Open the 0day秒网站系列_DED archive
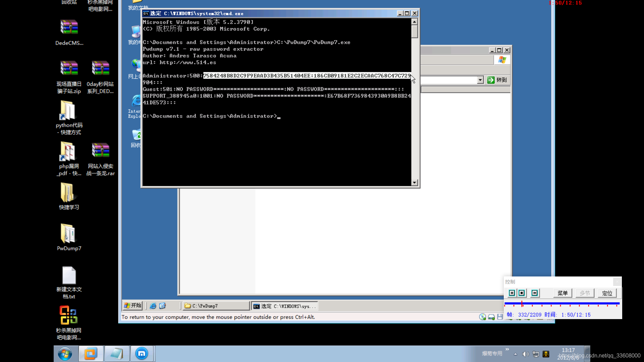 (x=100, y=77)
